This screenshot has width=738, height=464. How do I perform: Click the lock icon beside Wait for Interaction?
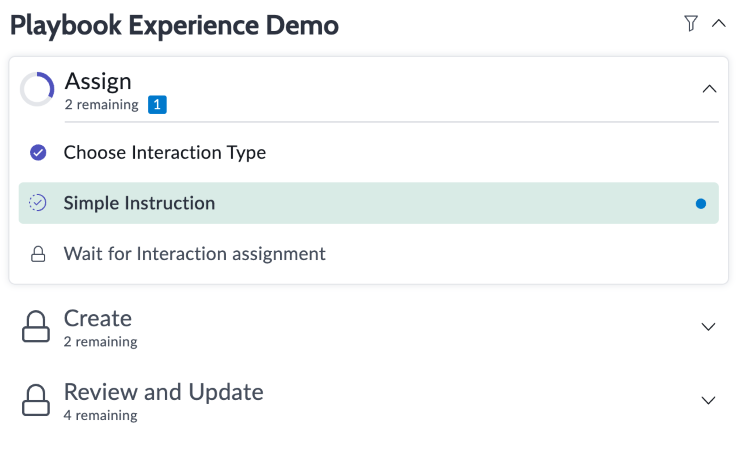pyautogui.click(x=38, y=254)
